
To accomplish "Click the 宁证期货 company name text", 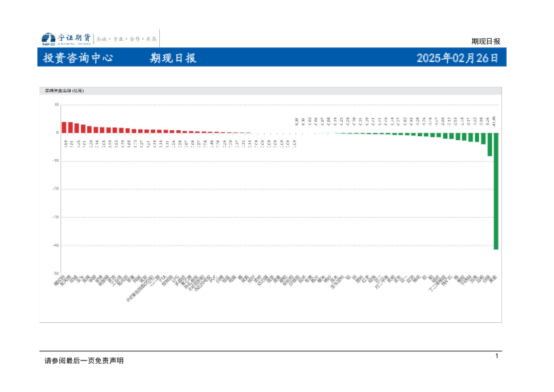I will (x=74, y=37).
